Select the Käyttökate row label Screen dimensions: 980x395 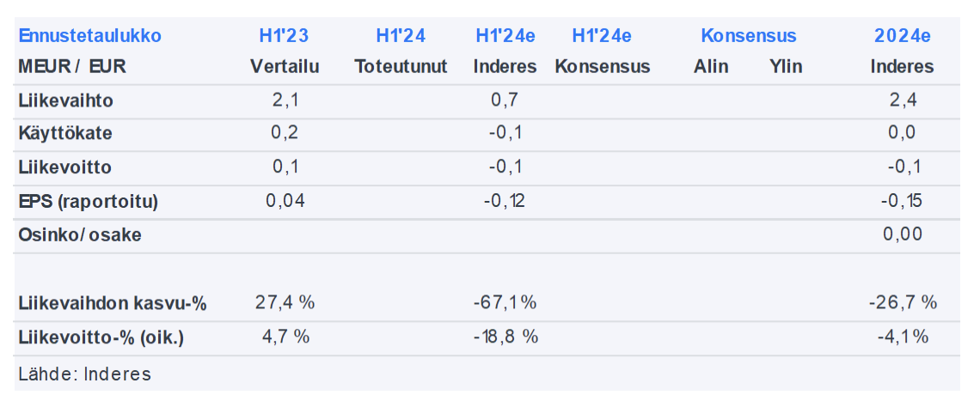point(65,134)
